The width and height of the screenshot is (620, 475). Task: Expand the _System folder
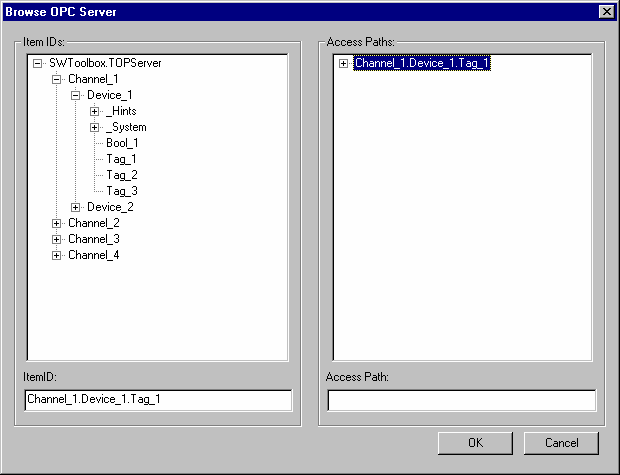95,127
